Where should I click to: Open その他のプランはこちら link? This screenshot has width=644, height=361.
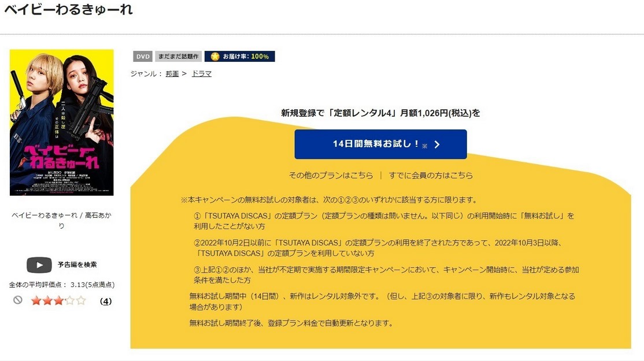[331, 176]
